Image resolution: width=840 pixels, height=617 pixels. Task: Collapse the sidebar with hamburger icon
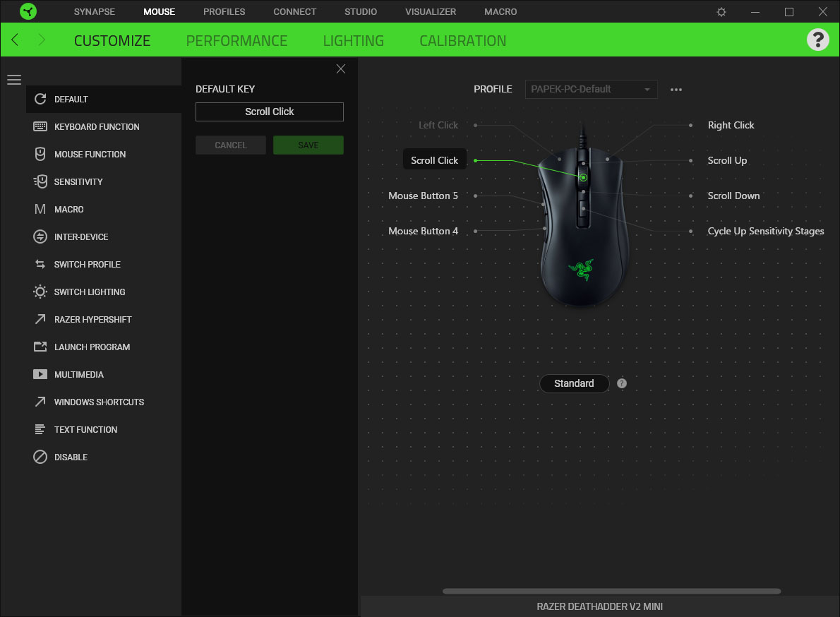(14, 80)
